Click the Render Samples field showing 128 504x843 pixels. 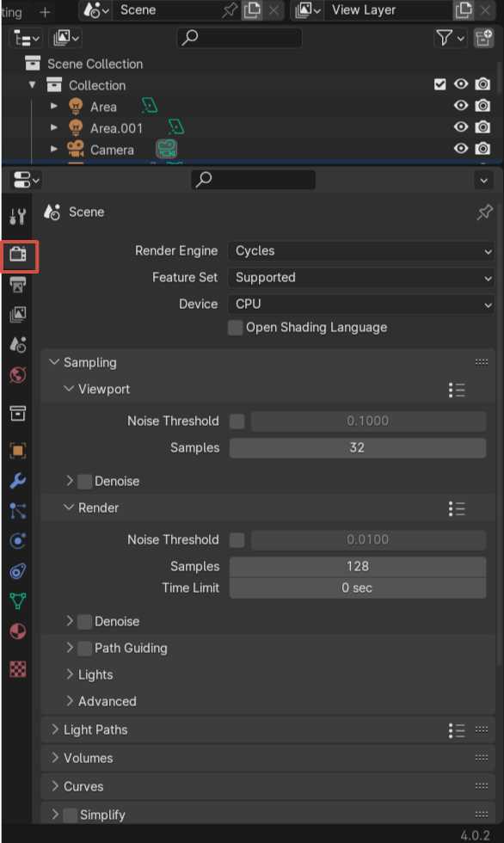click(358, 567)
